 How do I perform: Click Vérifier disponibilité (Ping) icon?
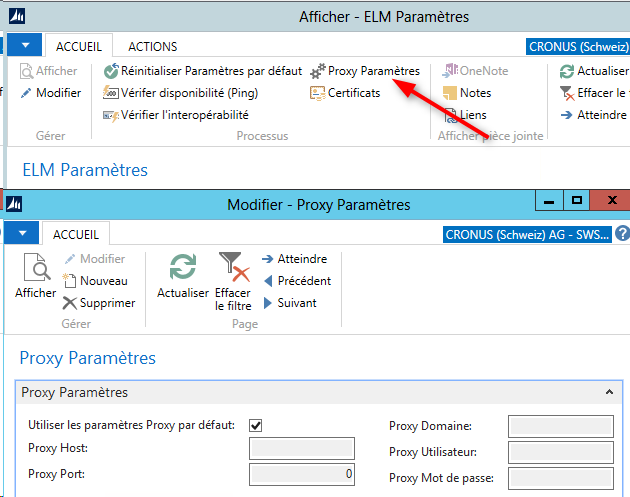[x=111, y=93]
